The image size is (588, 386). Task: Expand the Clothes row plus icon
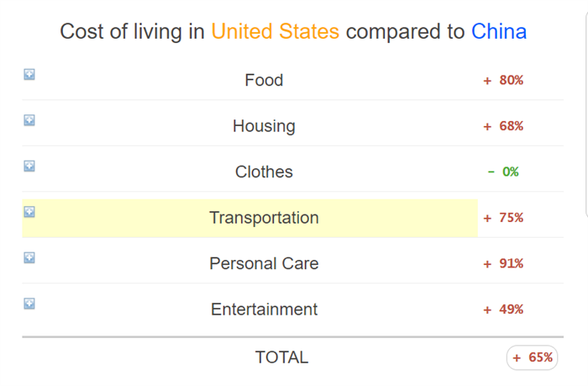tap(29, 166)
